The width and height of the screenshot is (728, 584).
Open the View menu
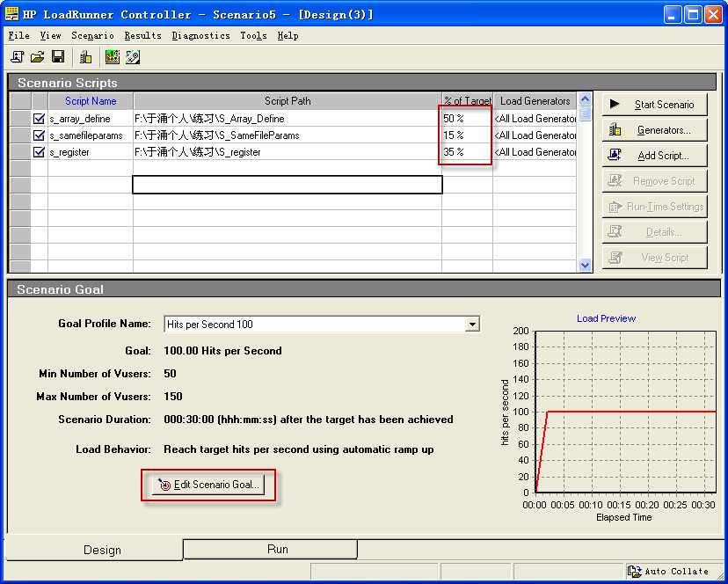click(50, 36)
